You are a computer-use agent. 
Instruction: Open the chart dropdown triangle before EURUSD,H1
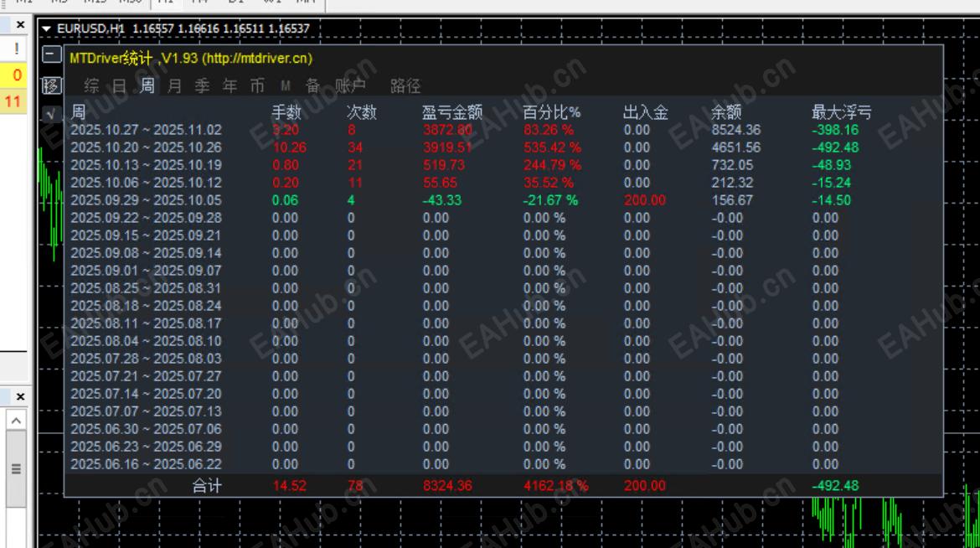[x=46, y=28]
